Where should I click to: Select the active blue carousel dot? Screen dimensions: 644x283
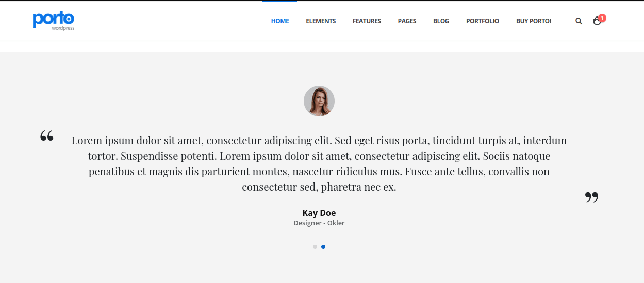(x=323, y=247)
